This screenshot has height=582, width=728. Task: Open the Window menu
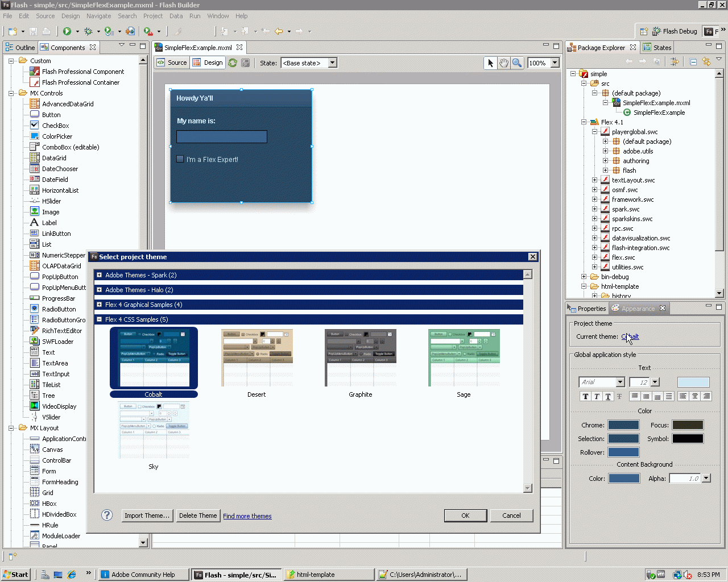click(218, 16)
